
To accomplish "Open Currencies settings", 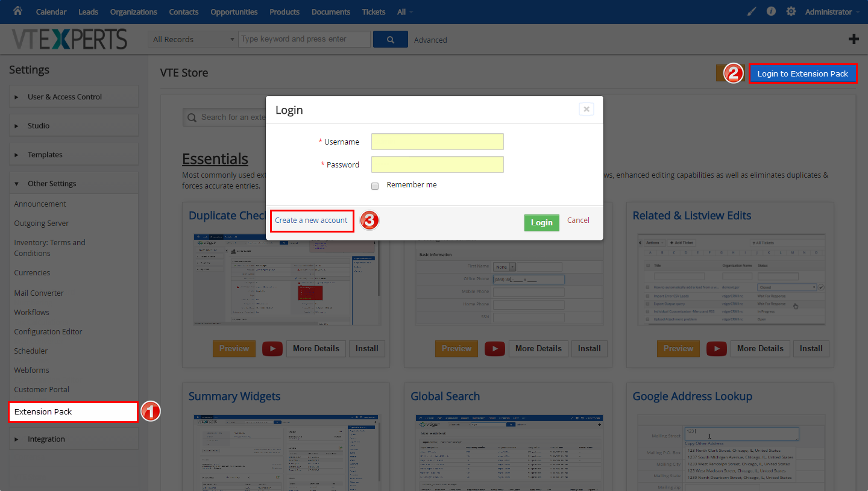I will (33, 272).
